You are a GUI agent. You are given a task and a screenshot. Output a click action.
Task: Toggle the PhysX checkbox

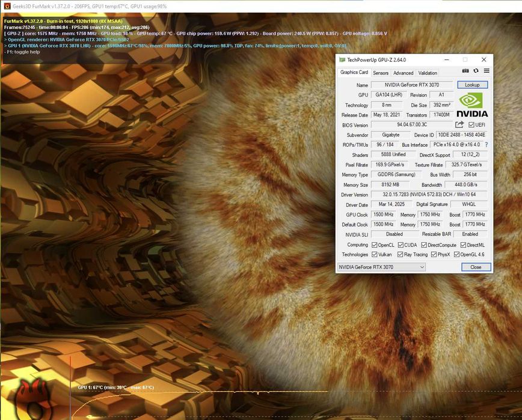434,254
